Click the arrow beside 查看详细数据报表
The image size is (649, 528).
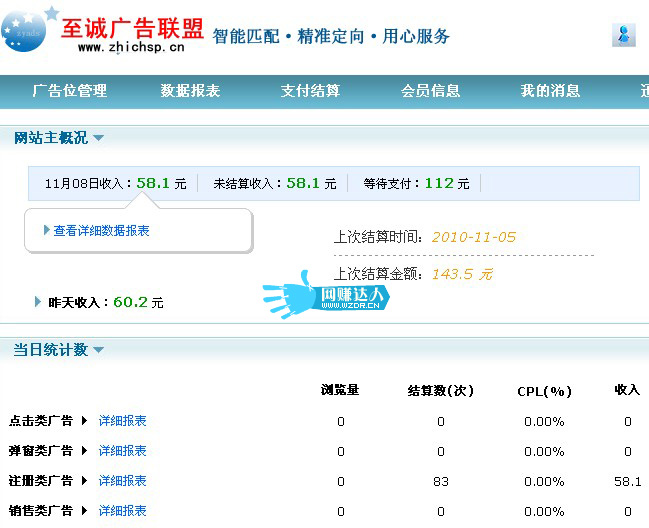point(46,230)
